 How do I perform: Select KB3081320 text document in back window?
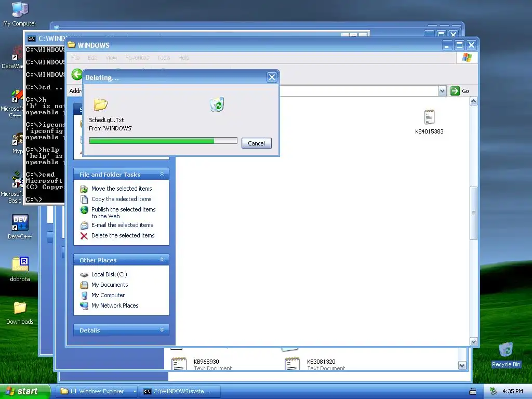(x=315, y=364)
